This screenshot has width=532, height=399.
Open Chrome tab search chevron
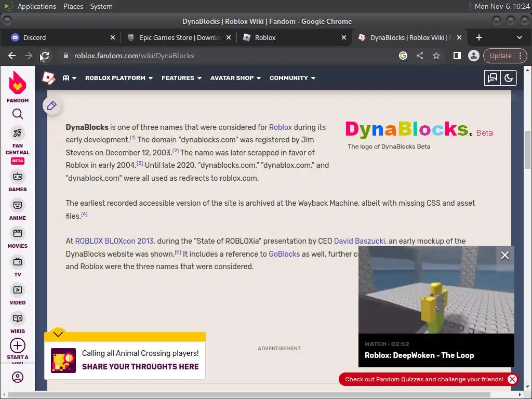tap(519, 37)
